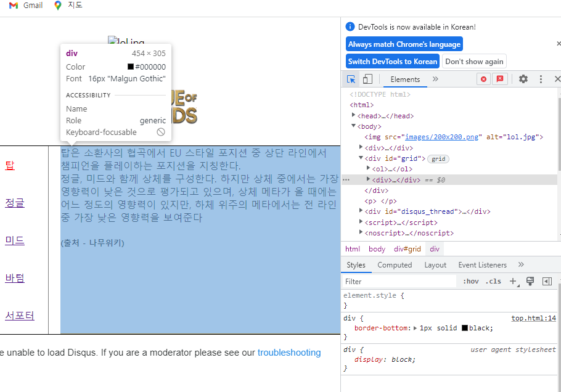Open the 정글 link
This screenshot has height=392, width=561.
pyautogui.click(x=15, y=203)
